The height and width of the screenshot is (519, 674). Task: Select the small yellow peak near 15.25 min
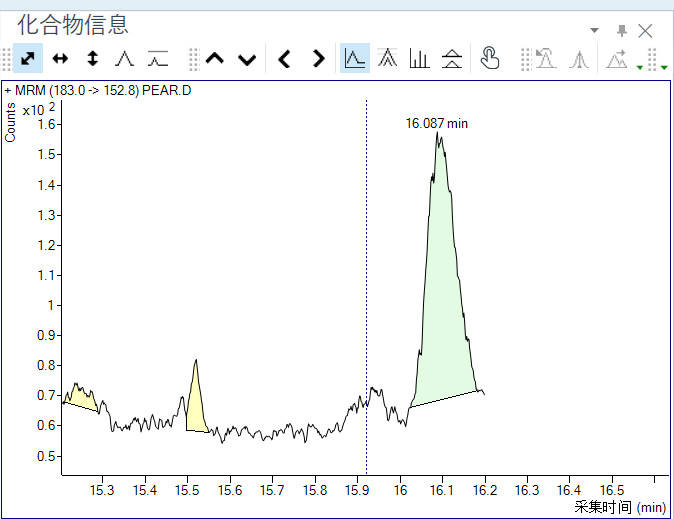[x=80, y=397]
